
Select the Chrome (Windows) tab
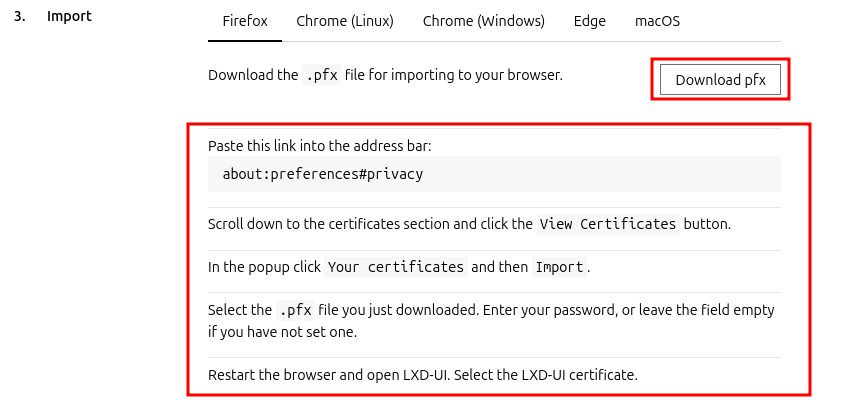(x=484, y=21)
